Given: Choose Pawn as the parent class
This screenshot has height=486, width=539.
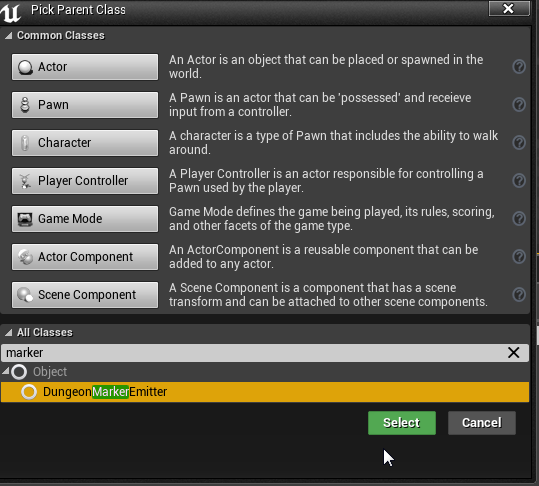Looking at the screenshot, I should 85,105.
